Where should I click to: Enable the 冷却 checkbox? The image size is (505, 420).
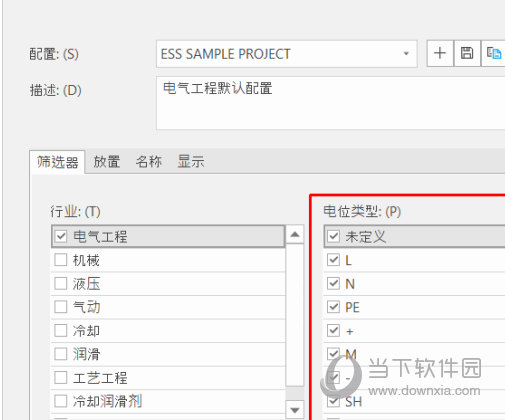(x=61, y=331)
